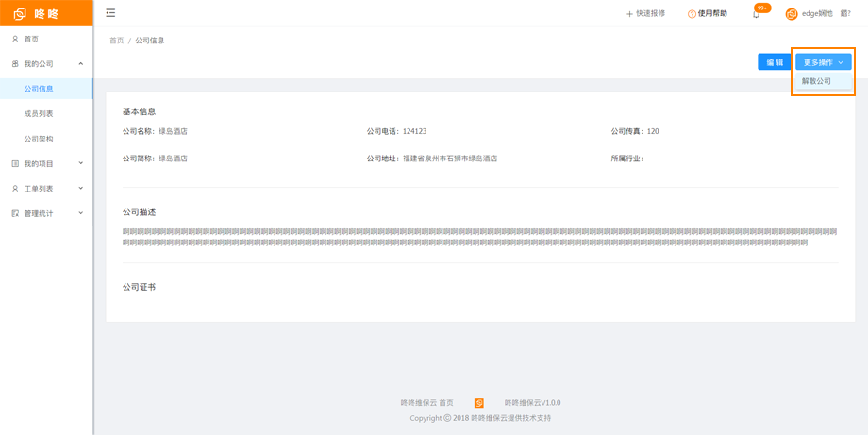The height and width of the screenshot is (435, 868).
Task: Open the 咚咚维保云 首页 footer link
Action: pos(426,403)
